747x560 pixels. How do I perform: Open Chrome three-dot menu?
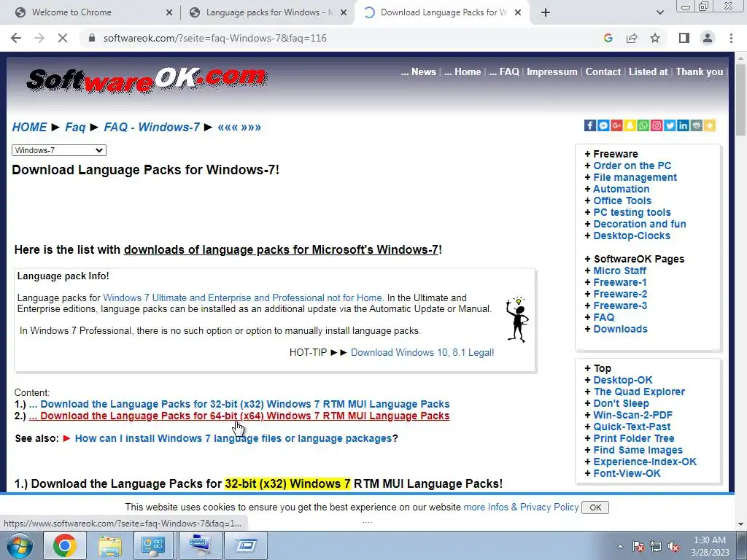731,38
